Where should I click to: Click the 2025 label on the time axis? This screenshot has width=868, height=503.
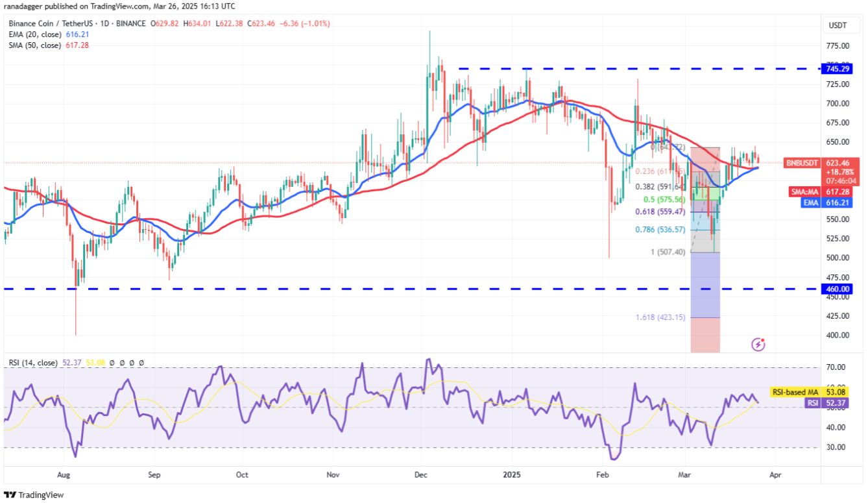(512, 476)
